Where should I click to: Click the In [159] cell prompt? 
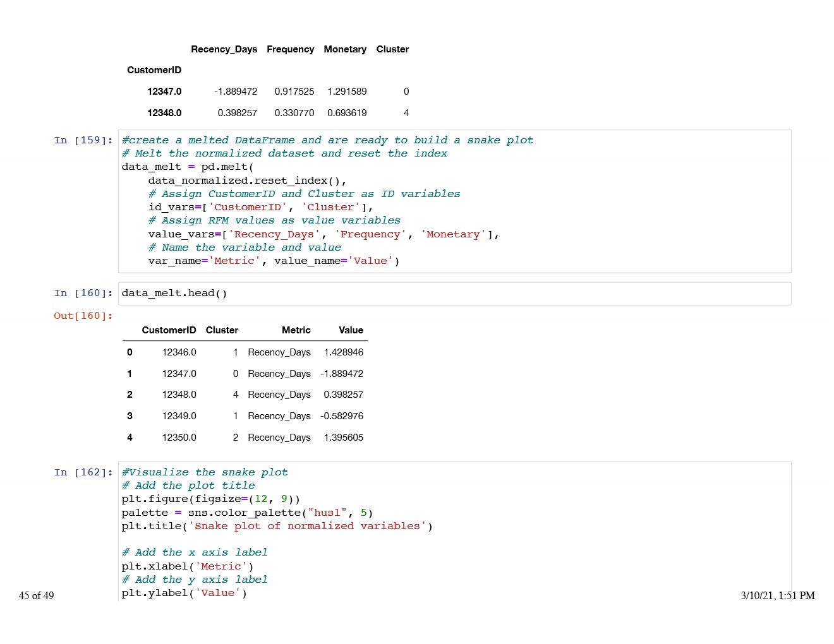(x=83, y=140)
